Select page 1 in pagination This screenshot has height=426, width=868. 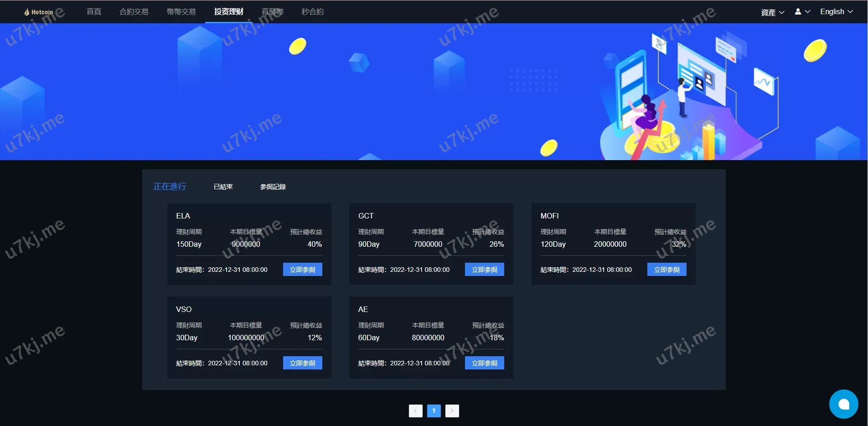coord(434,411)
